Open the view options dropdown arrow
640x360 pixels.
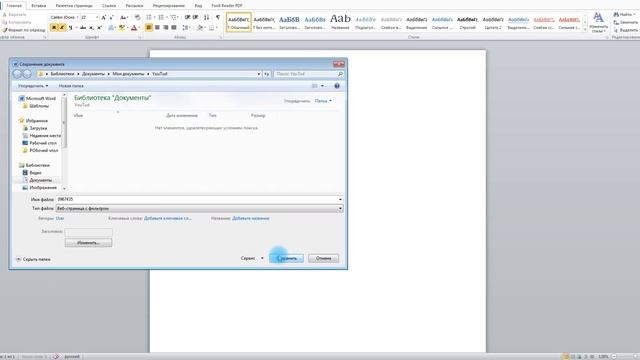click(x=322, y=86)
